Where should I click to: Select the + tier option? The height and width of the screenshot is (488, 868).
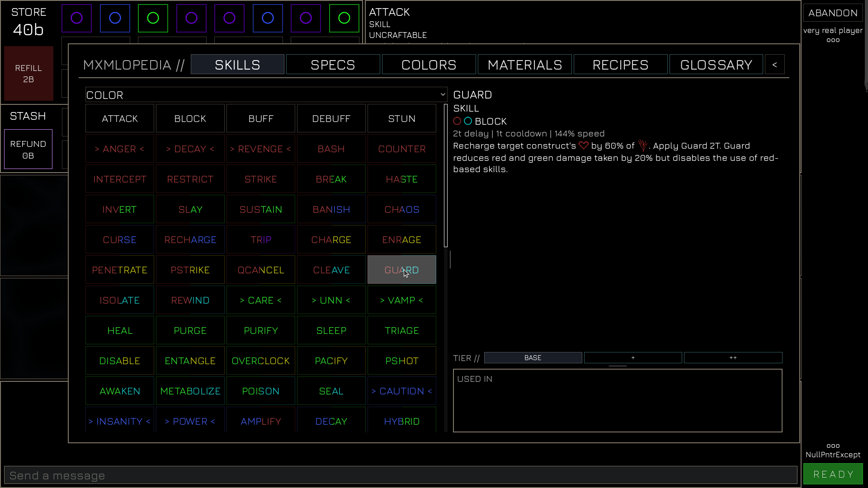632,357
